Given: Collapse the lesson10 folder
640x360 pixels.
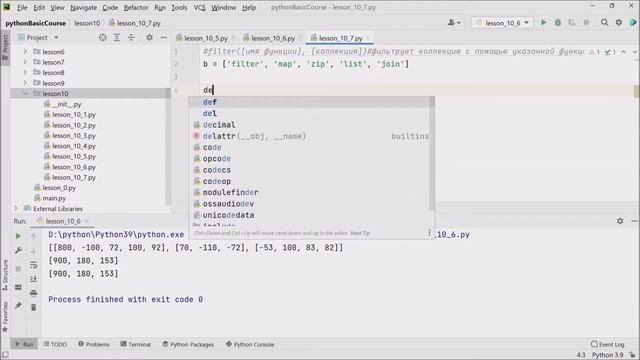Looking at the screenshot, I should tap(25, 93).
